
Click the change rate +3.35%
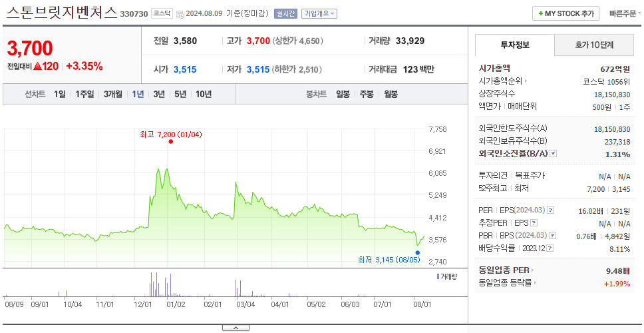click(84, 66)
